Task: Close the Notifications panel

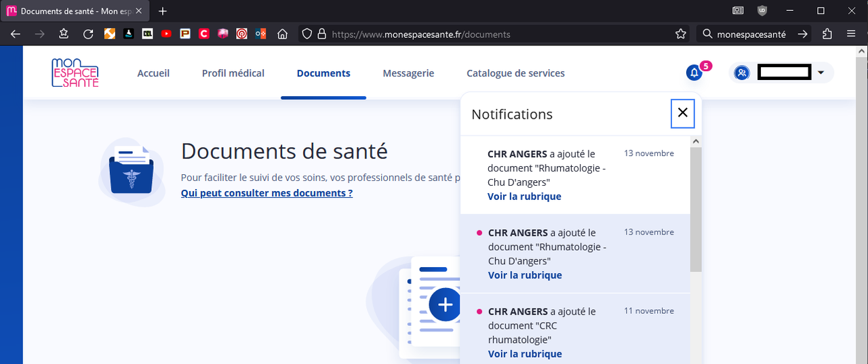Action: pyautogui.click(x=683, y=113)
